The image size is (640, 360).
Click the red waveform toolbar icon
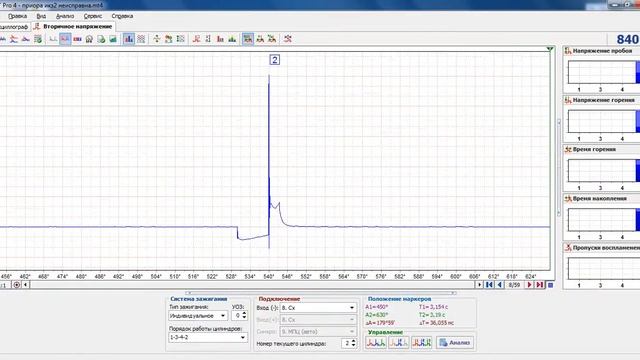(x=196, y=39)
